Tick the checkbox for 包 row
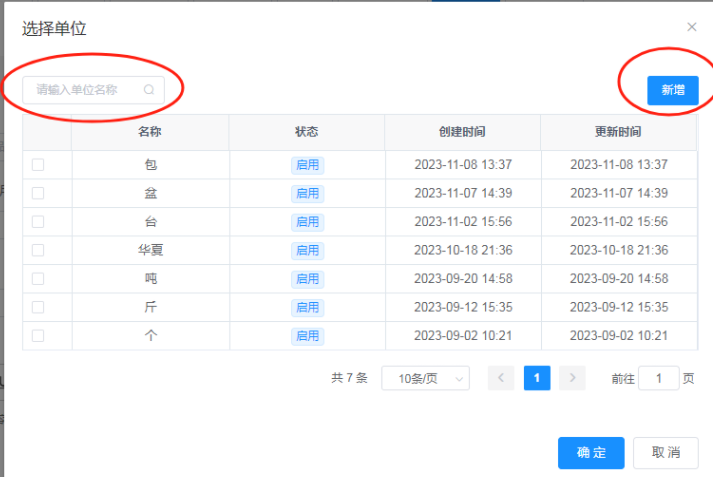The height and width of the screenshot is (477, 713). 38,165
